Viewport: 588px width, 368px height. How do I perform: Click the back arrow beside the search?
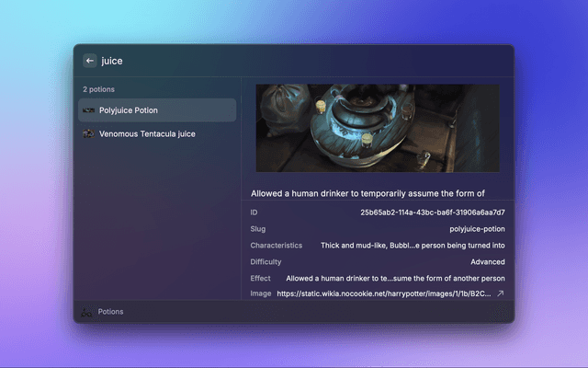pos(90,61)
